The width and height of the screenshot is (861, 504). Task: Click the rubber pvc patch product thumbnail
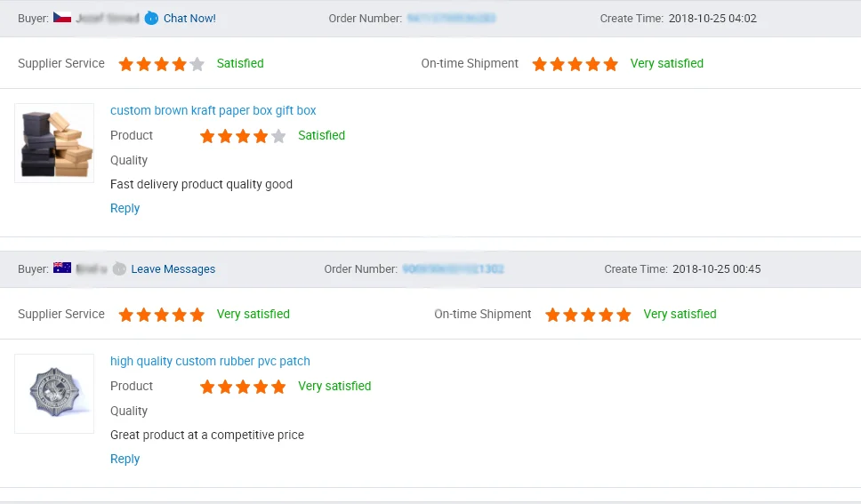[54, 394]
